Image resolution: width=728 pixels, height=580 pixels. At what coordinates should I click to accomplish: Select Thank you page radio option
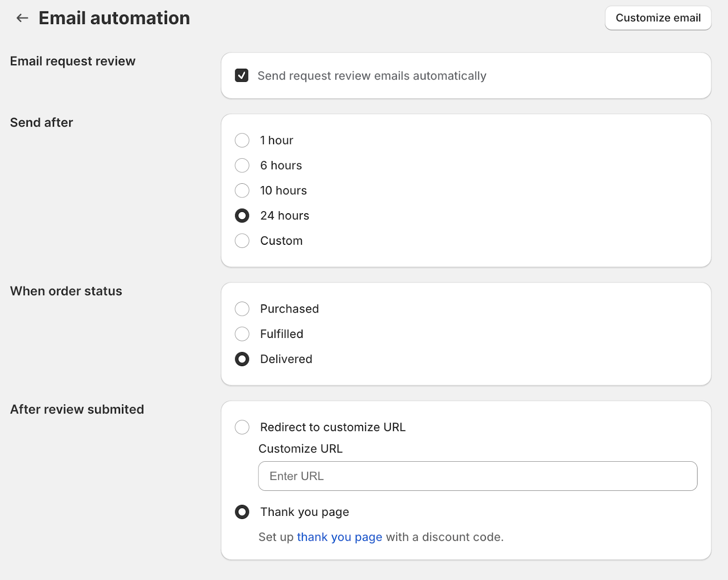[242, 512]
